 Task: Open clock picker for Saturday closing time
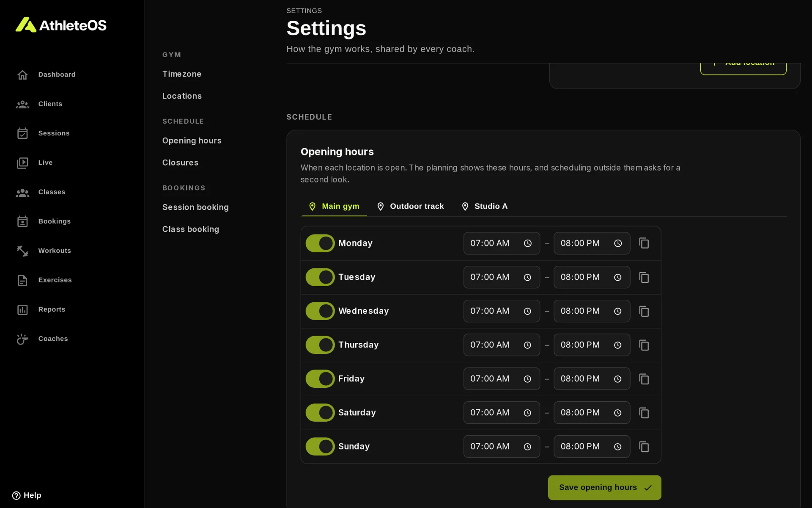point(618,413)
